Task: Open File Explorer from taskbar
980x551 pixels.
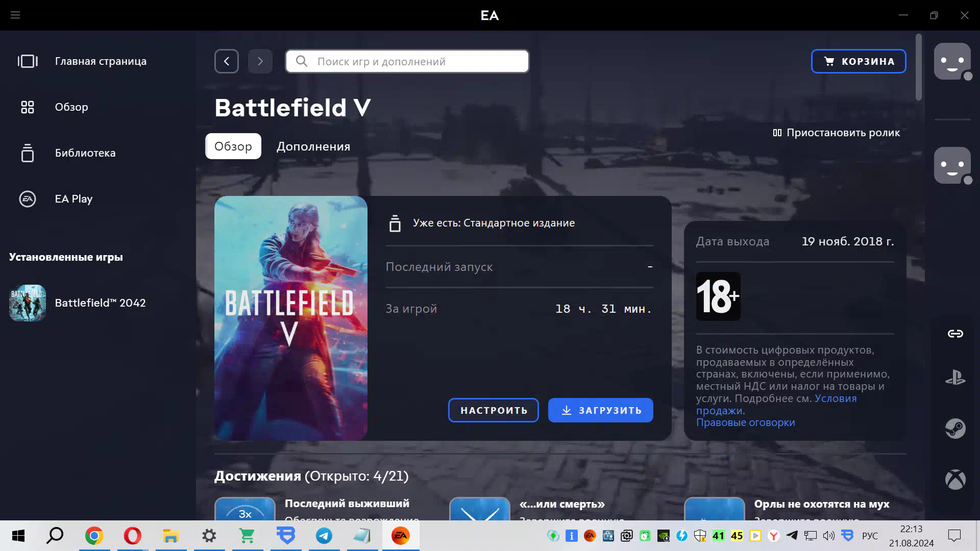Action: [171, 536]
